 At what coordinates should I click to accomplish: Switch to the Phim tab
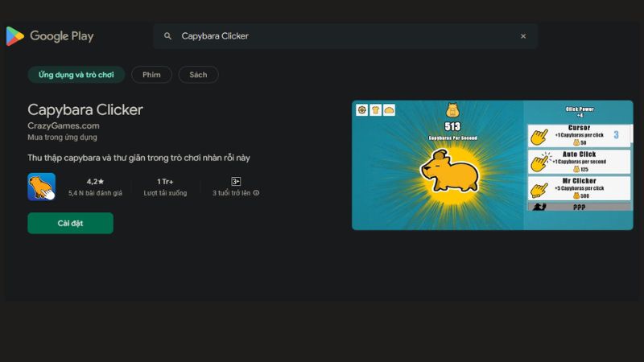tap(151, 75)
